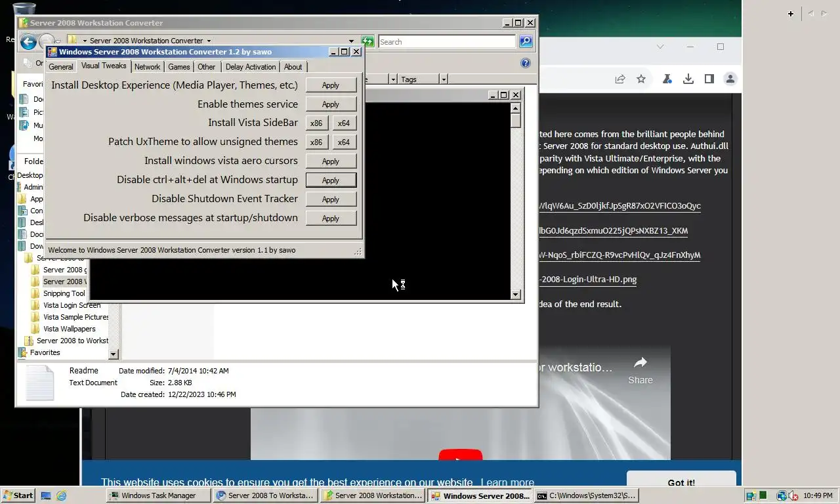The height and width of the screenshot is (504, 840).
Task: Open the 2008-Login-Ultra-HD.png link
Action: [x=588, y=279]
